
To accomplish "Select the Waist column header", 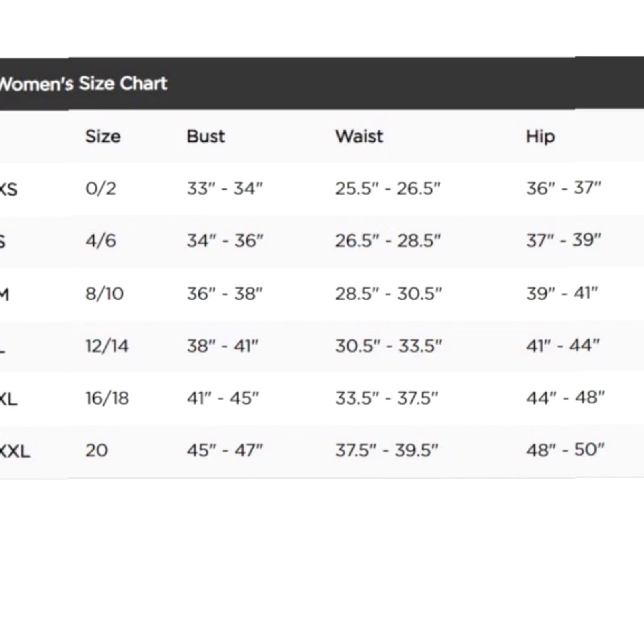I will (359, 136).
